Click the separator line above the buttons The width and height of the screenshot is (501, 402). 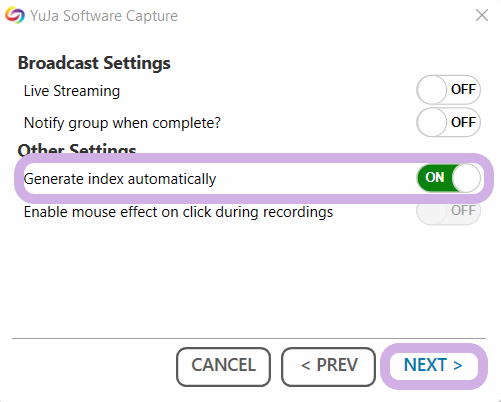coord(249,338)
